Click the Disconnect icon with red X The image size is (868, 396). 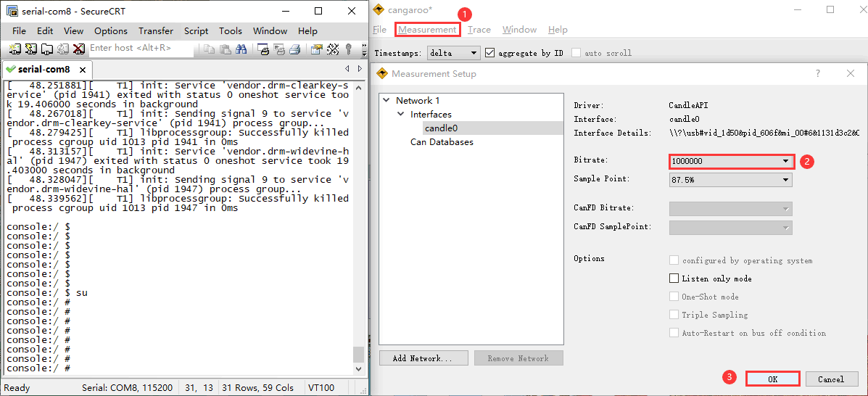tap(78, 49)
